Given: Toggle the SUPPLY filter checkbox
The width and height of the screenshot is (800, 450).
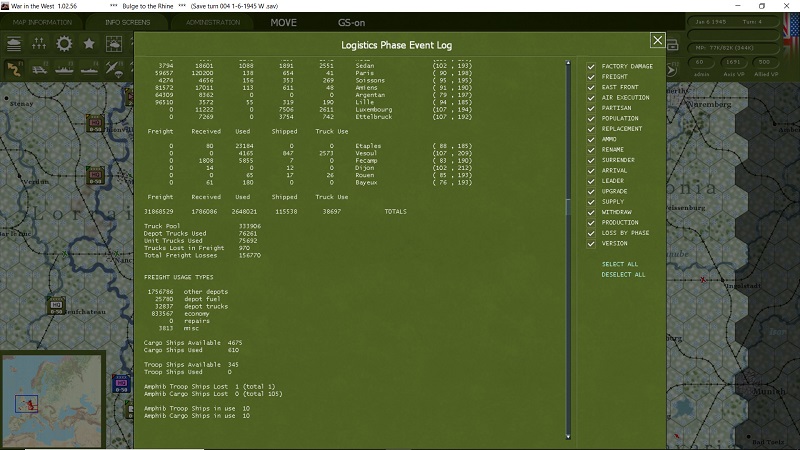Looking at the screenshot, I should point(591,202).
